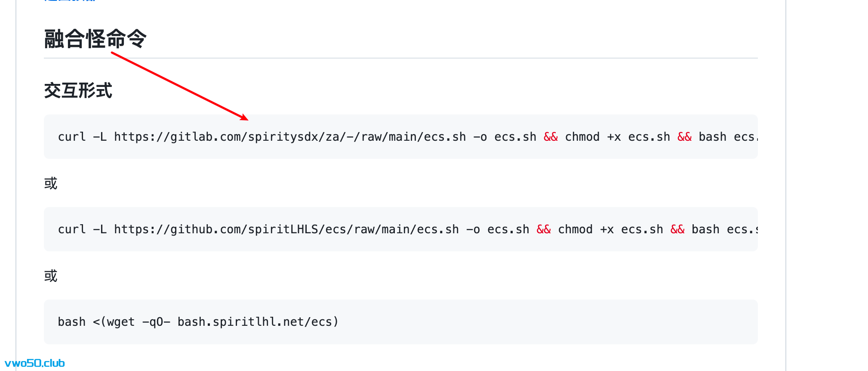Click the first red && in the gitlab command
The width and height of the screenshot is (868, 371).
[x=551, y=137]
